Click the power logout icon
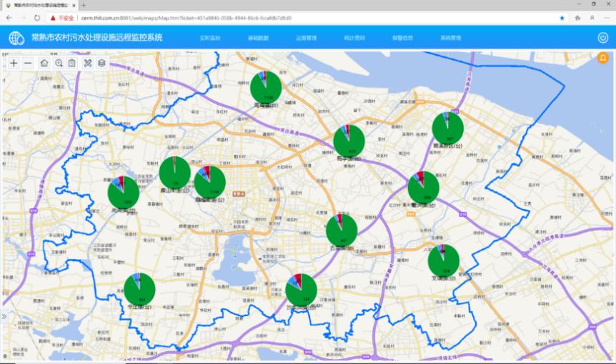This screenshot has width=616, height=364. coord(602,38)
